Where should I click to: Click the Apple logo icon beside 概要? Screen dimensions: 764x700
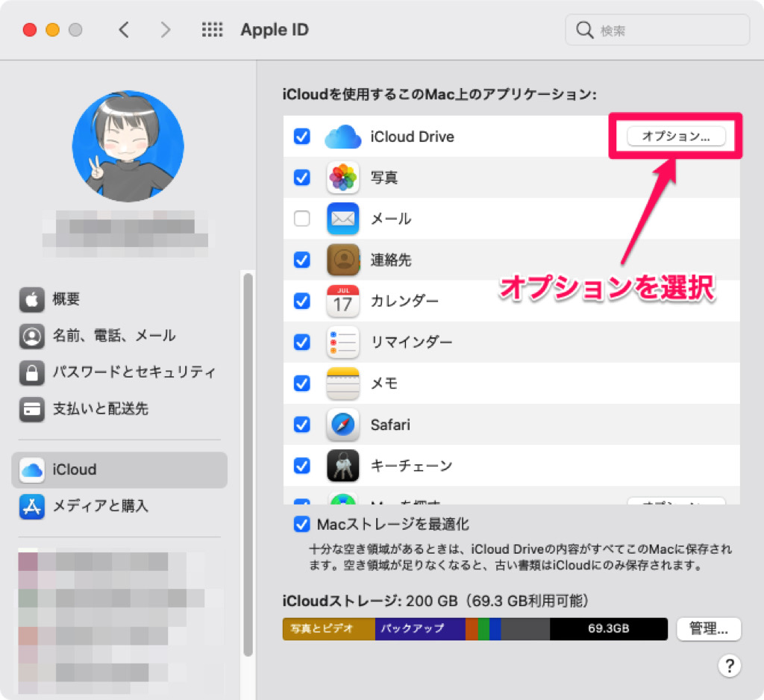click(x=31, y=299)
